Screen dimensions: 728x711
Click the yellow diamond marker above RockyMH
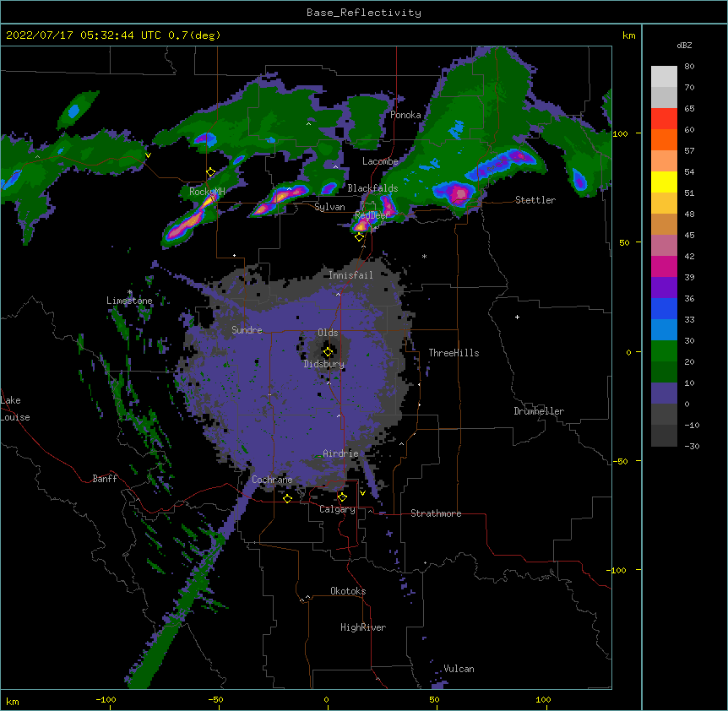(211, 172)
